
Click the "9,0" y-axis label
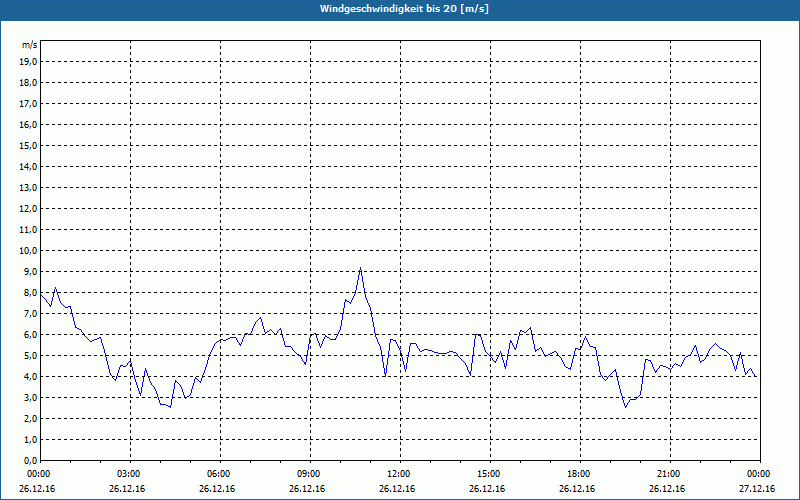pos(30,271)
